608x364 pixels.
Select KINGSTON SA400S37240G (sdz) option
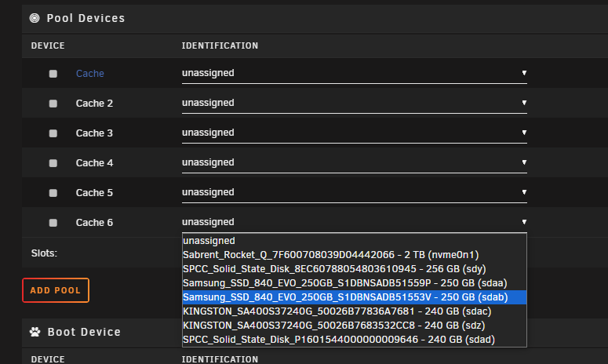[355, 326]
